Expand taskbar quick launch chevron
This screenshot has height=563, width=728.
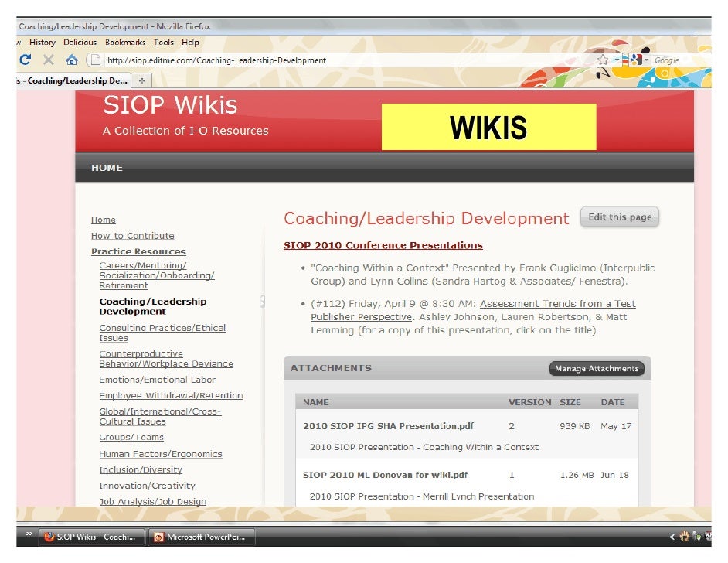click(29, 534)
